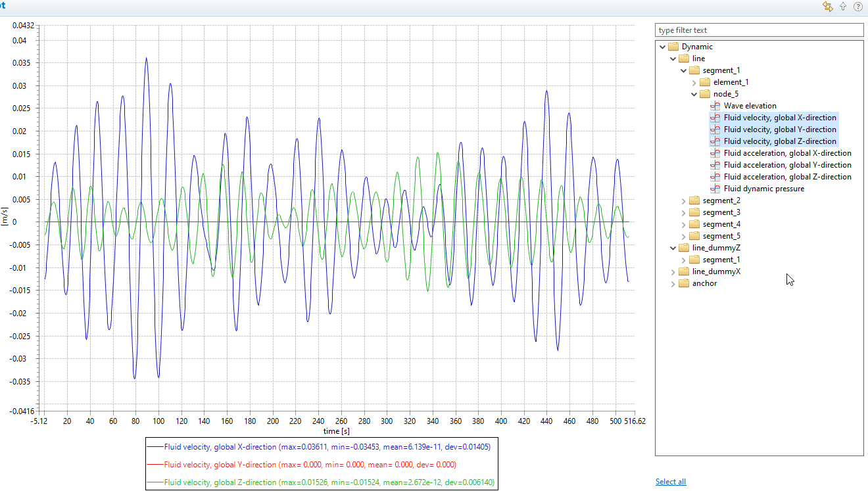This screenshot has height=491, width=868.
Task: Select Fluid acceleration, global Y-direction item
Action: [x=787, y=165]
